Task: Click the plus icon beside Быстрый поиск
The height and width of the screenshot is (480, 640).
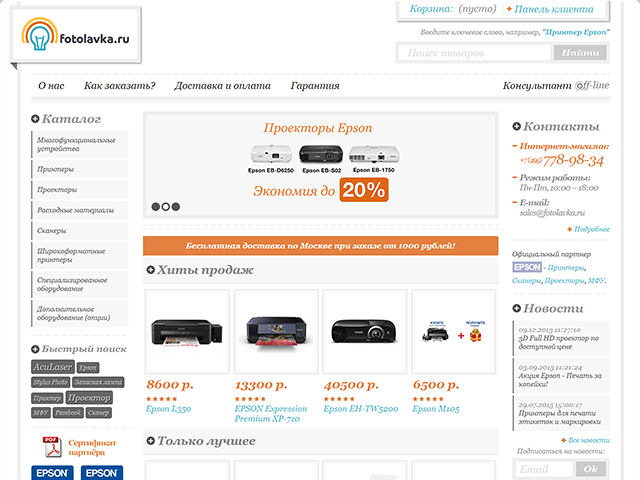Action: tap(35, 349)
